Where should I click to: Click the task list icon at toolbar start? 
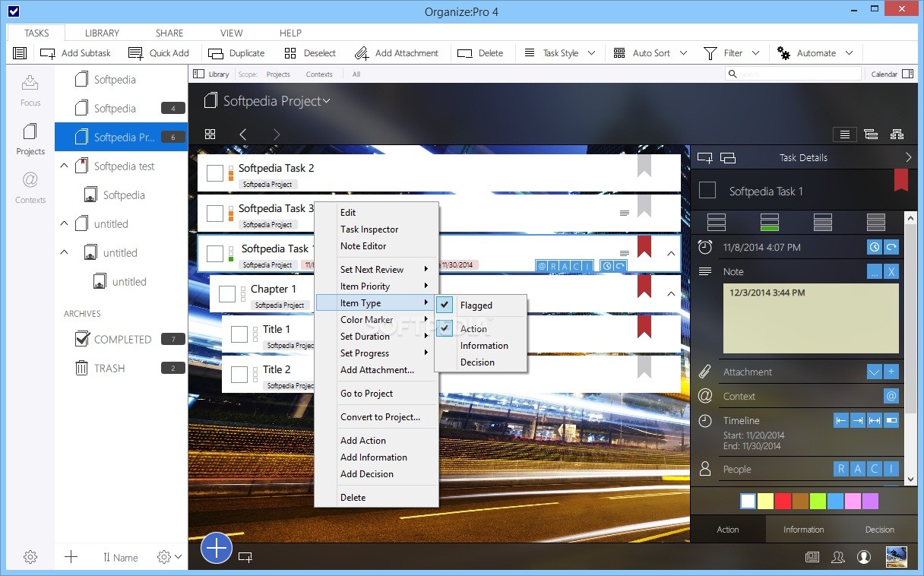point(20,53)
